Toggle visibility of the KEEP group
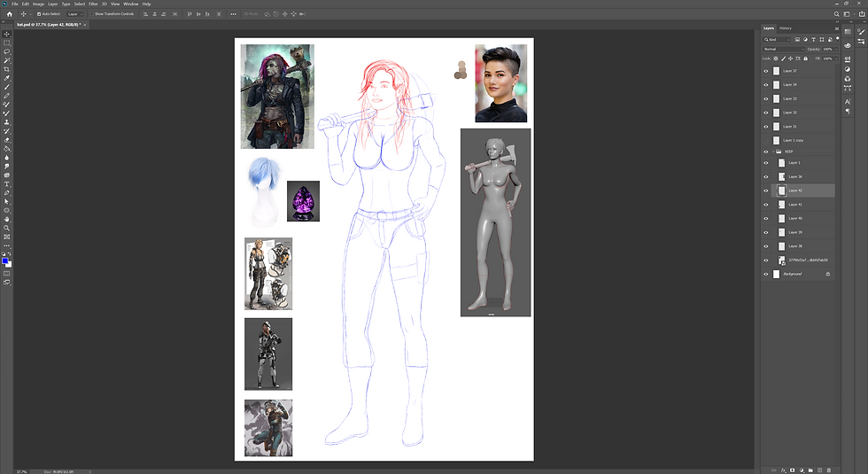Screen dimensions: 868x474 click(x=766, y=152)
